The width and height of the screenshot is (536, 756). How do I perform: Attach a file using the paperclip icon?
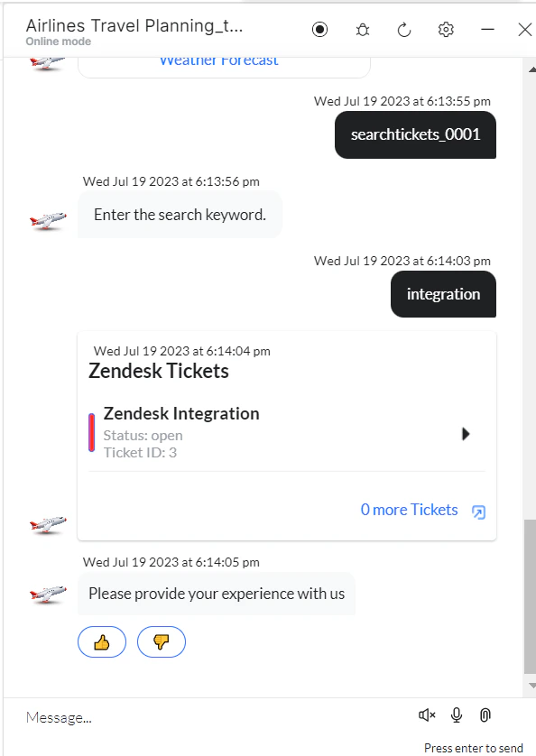(485, 715)
